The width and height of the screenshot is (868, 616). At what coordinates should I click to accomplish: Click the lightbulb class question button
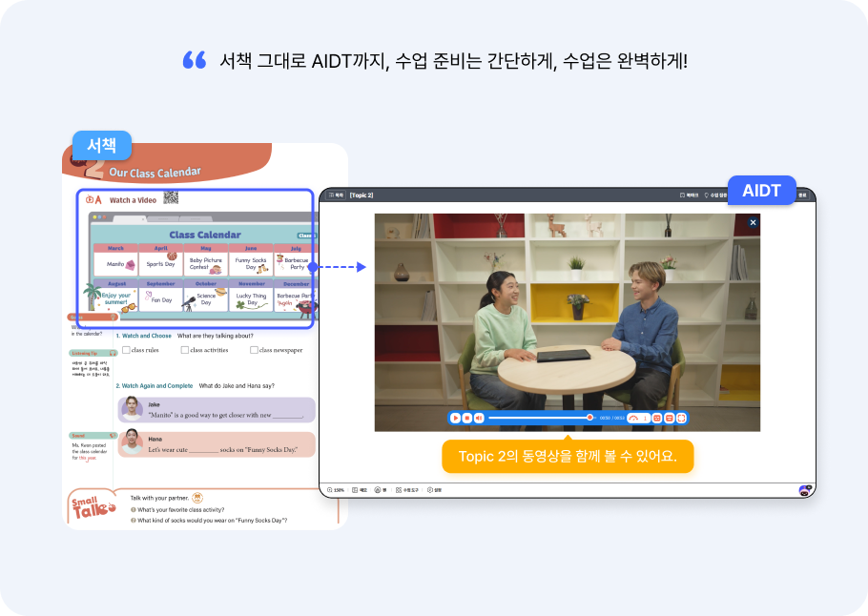point(715,195)
